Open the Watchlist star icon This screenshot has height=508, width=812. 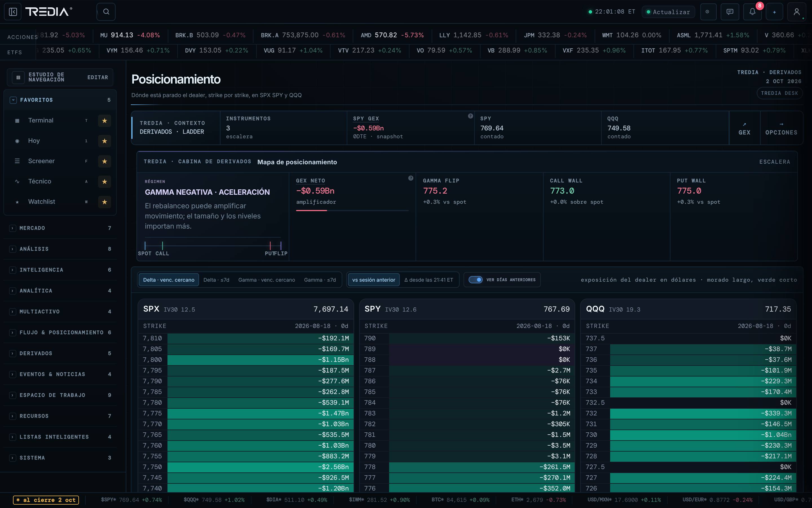pos(17,202)
